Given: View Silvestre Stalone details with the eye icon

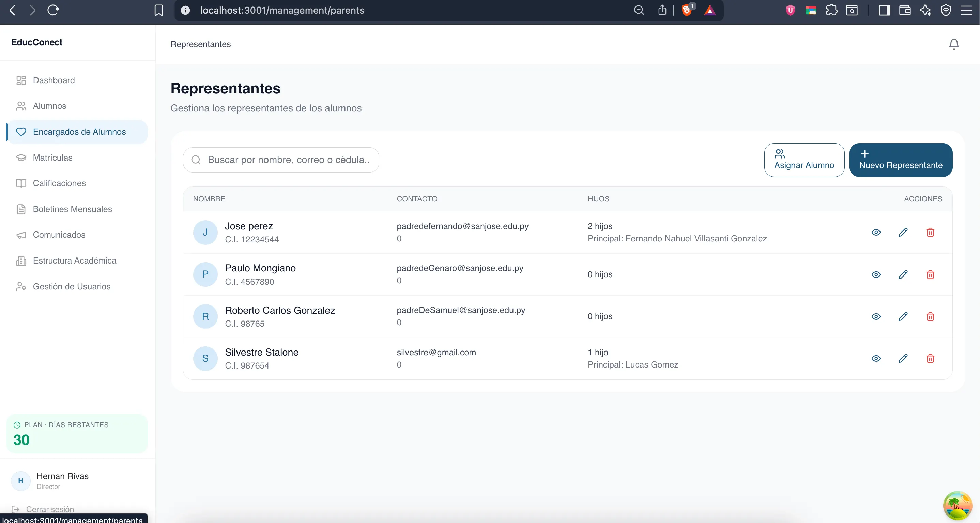Looking at the screenshot, I should click(876, 358).
